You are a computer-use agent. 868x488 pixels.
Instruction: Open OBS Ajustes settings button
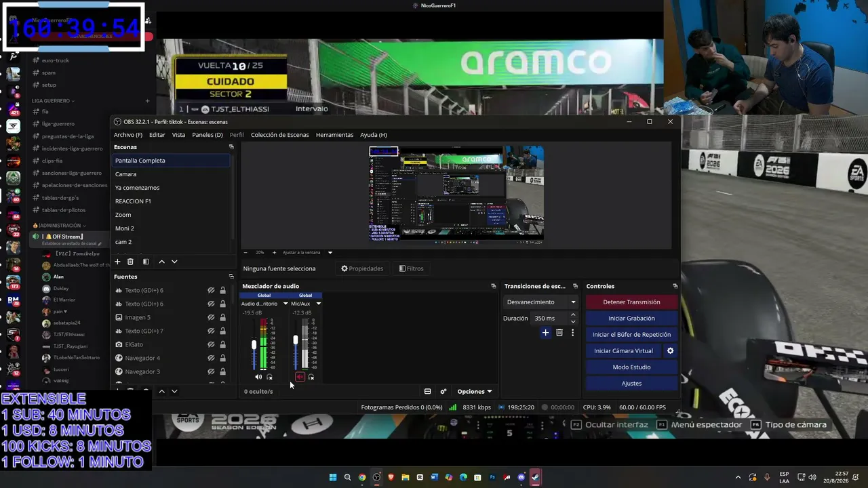[x=631, y=383]
